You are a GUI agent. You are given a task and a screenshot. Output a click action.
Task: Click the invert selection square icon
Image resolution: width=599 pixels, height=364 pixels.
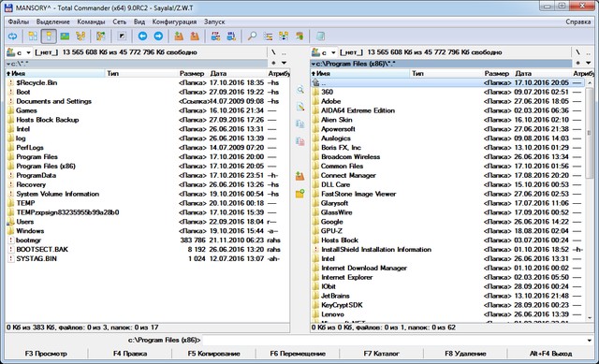(x=122, y=36)
